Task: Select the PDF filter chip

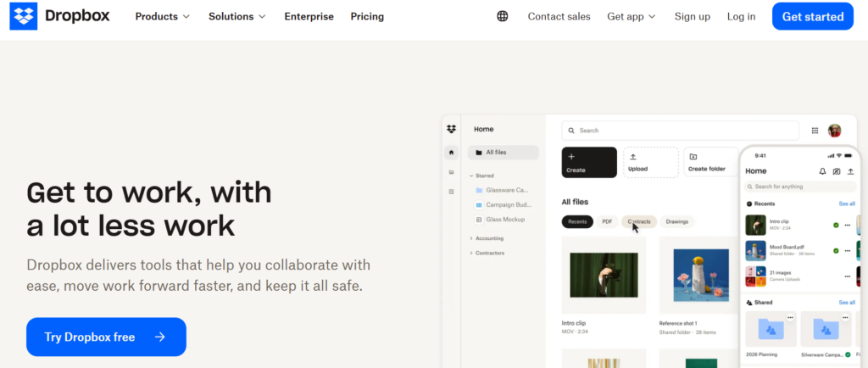Action: pos(607,221)
